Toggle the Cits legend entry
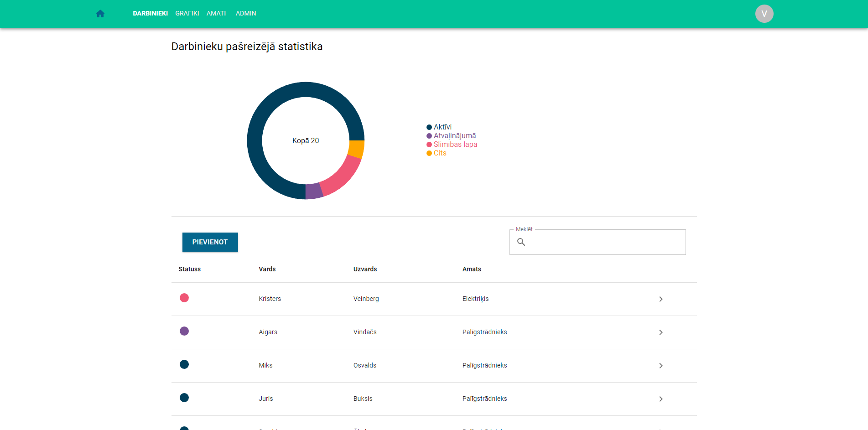The width and height of the screenshot is (868, 430). tap(436, 153)
